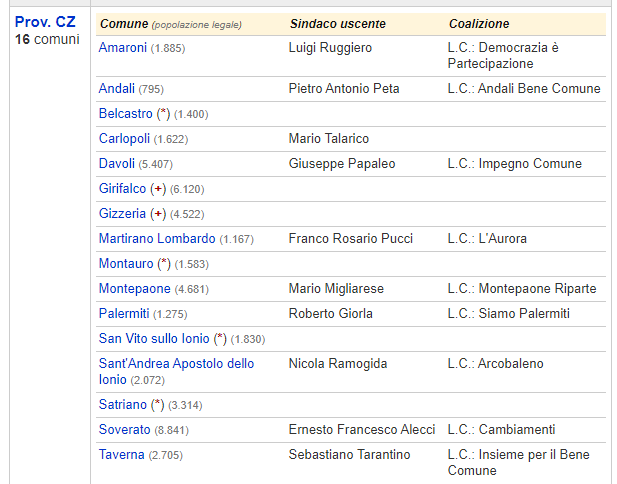Open the Gizzeria comune page
Viewport: 617px width, 484px height.
click(x=122, y=214)
